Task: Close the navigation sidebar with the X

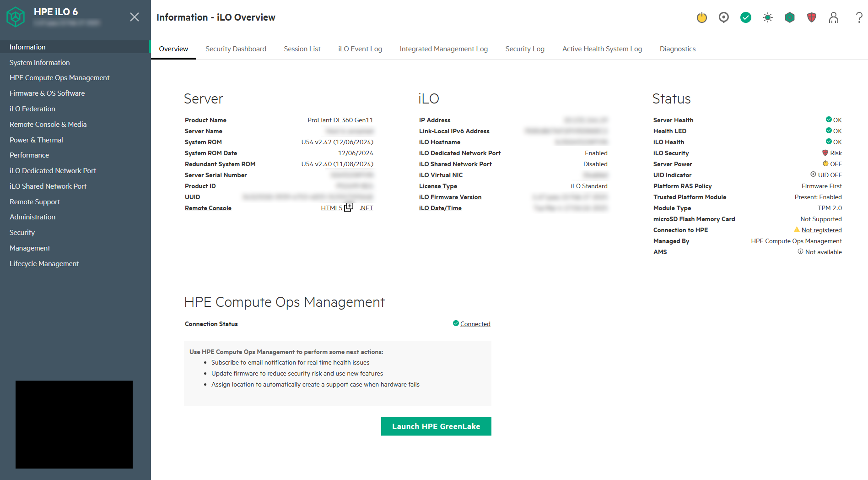Action: coord(135,17)
